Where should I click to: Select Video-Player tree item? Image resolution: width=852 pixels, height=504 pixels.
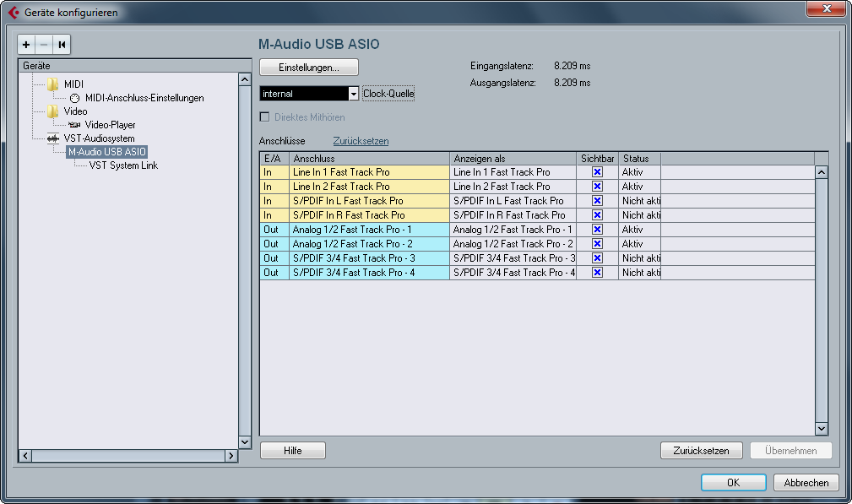point(111,125)
